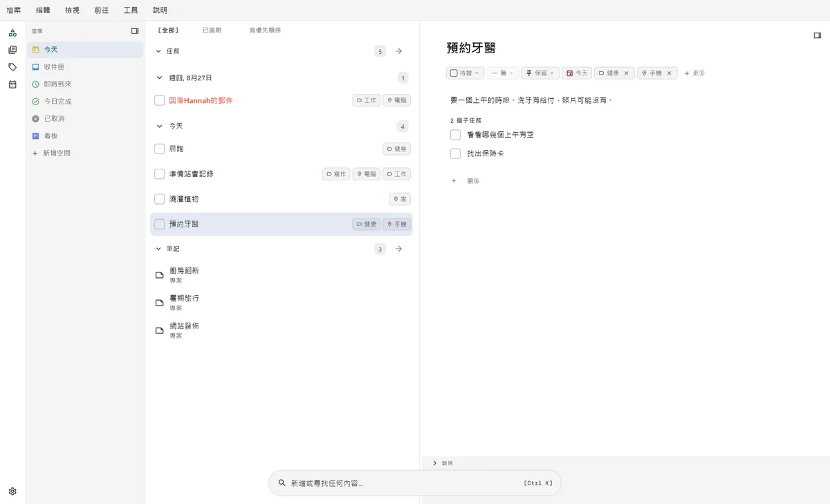Open the 保留 pin dropdown
Image resolution: width=830 pixels, height=504 pixels.
point(540,73)
